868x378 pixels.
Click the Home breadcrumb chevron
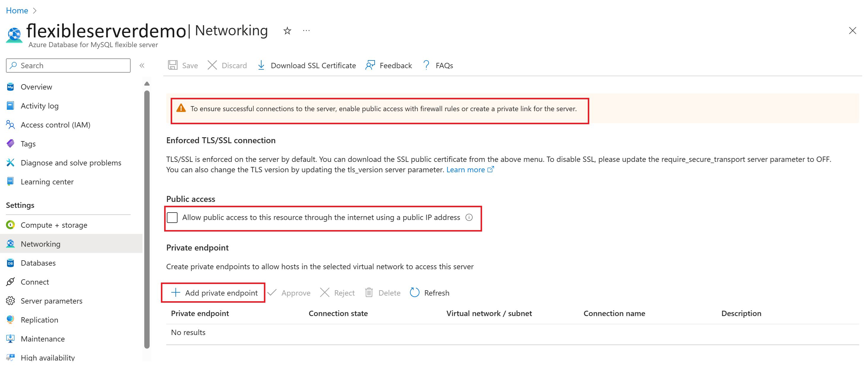35,11
